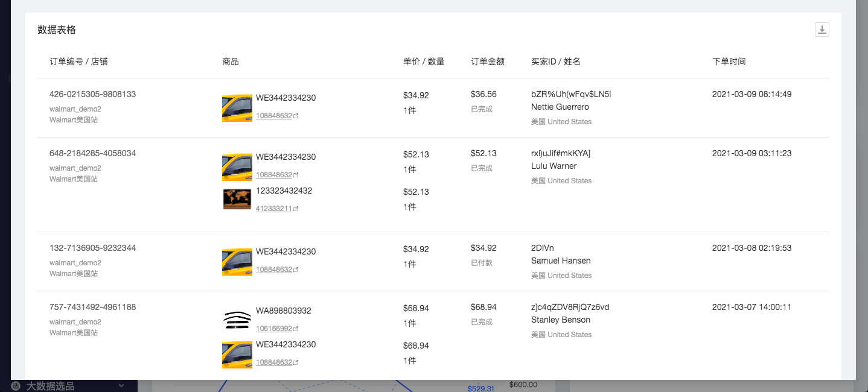
Task: Click external-link icon beside 108848632 in order 426-0215305-9808133
Action: (296, 116)
